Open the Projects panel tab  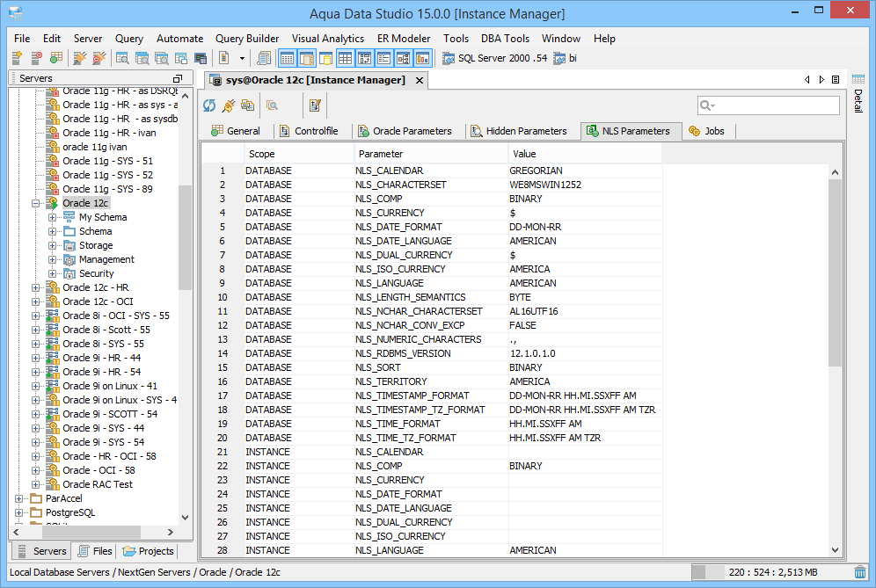[148, 551]
